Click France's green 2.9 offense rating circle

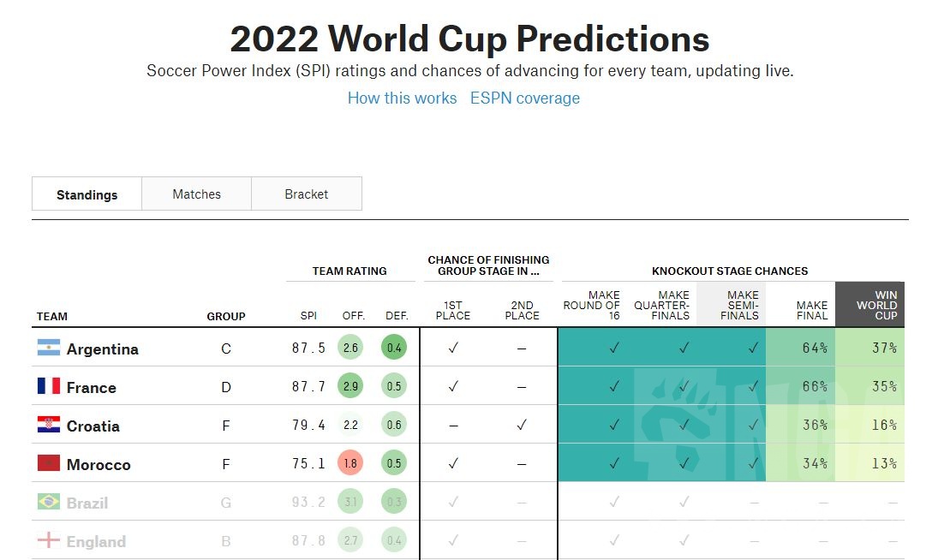pos(350,386)
